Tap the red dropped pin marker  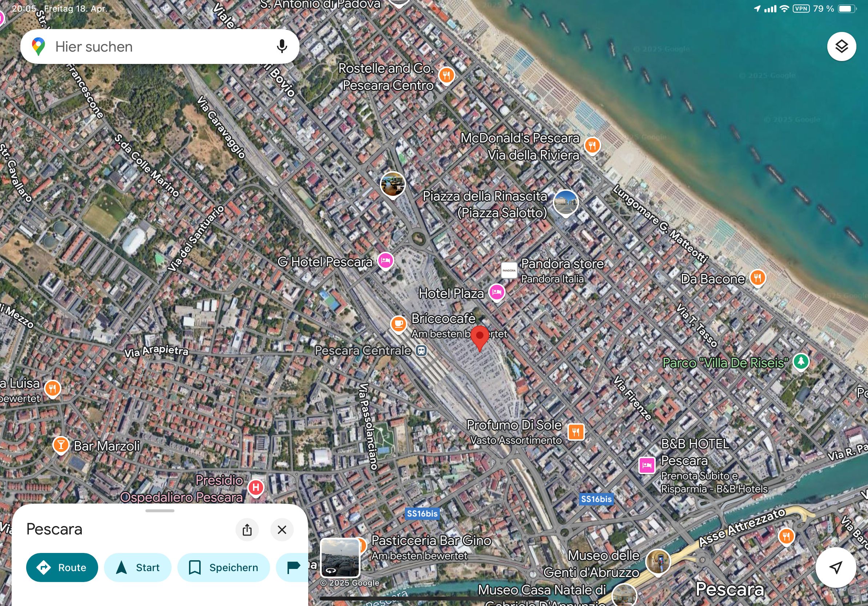[479, 338]
